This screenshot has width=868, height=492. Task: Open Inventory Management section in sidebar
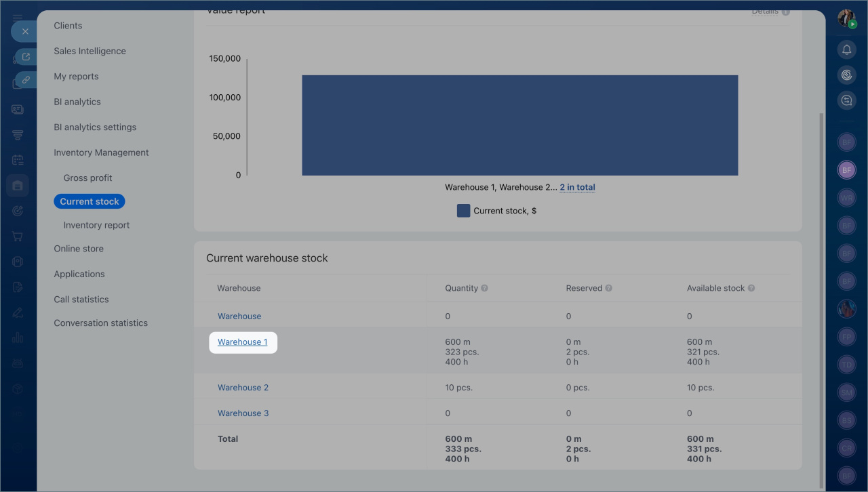tap(101, 152)
